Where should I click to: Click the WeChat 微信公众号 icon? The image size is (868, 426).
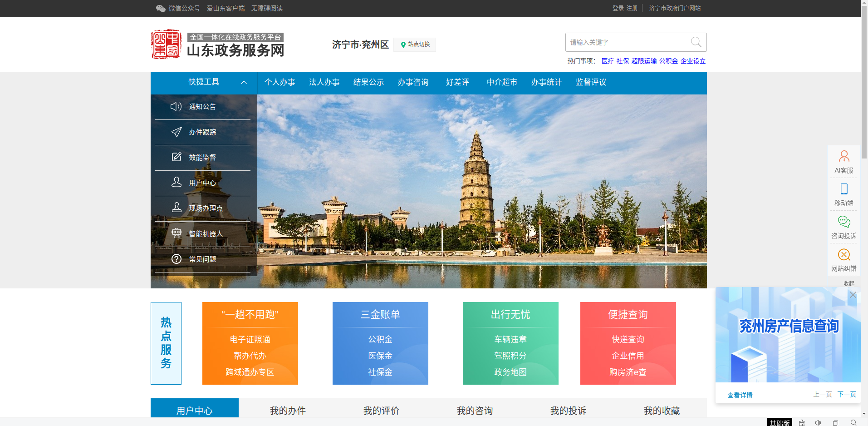click(x=161, y=8)
